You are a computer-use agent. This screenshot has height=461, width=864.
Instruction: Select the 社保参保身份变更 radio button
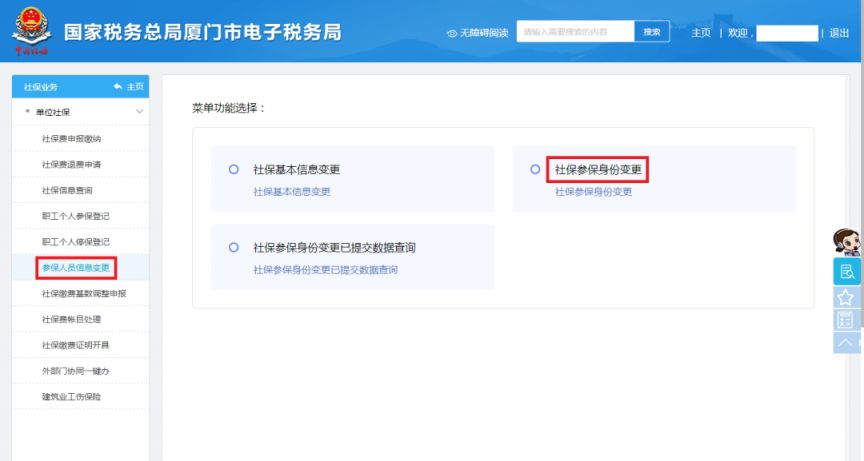(x=535, y=169)
